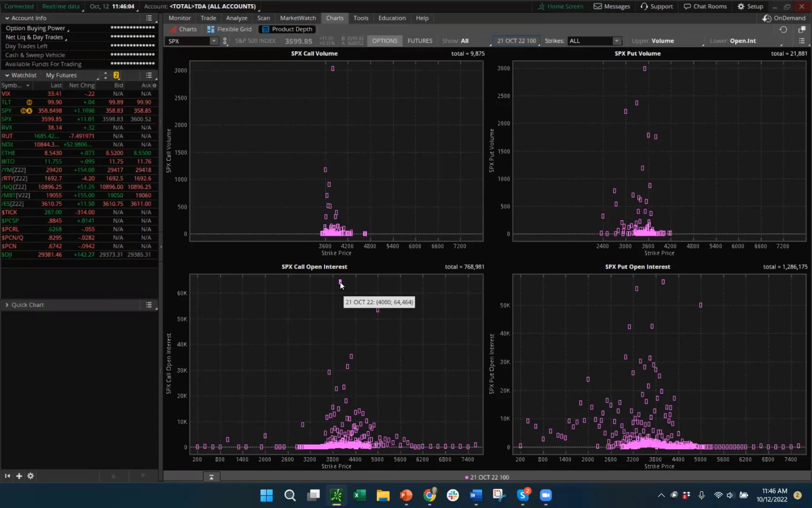The image size is (812, 508).
Task: Open the SPX symbol dropdown
Action: 214,41
